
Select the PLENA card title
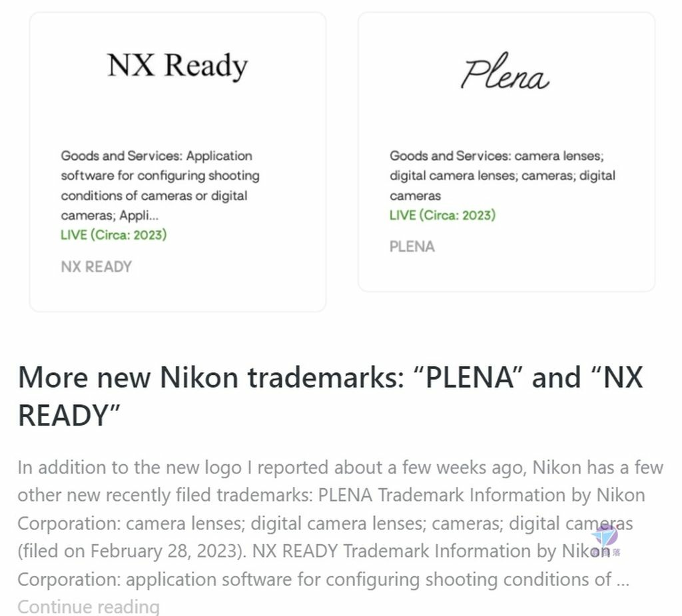pyautogui.click(x=412, y=246)
